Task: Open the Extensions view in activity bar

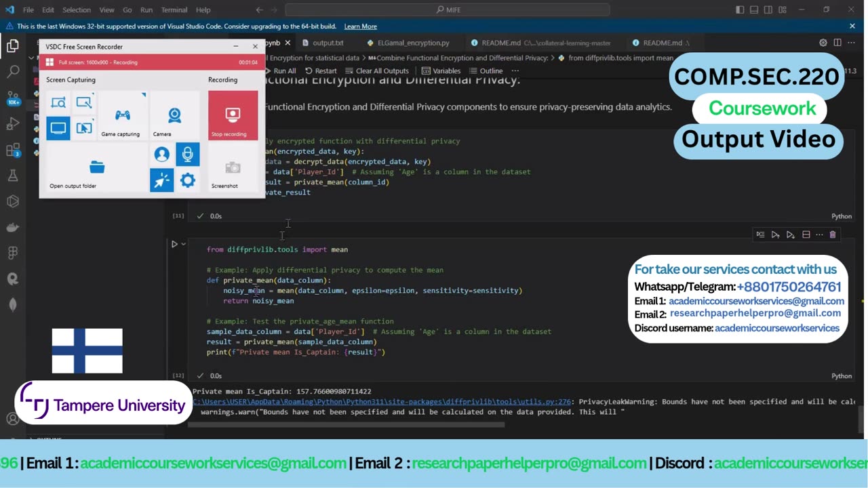Action: point(13,150)
